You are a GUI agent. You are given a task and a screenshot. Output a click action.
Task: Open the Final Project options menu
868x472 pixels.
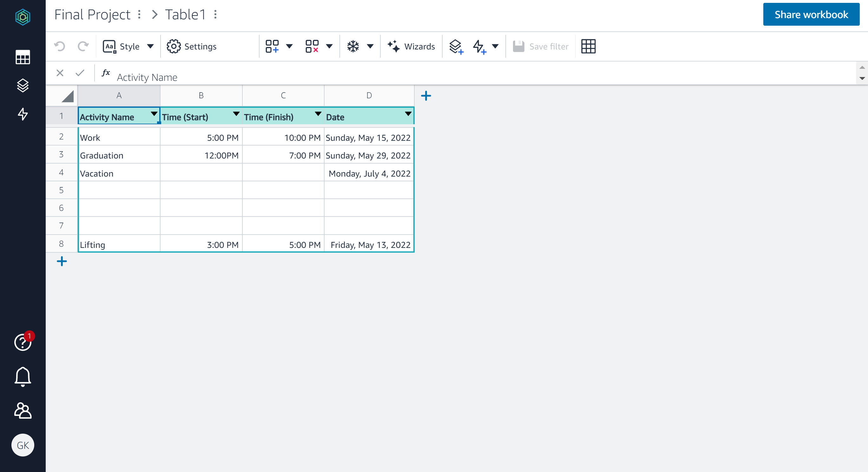coord(139,15)
